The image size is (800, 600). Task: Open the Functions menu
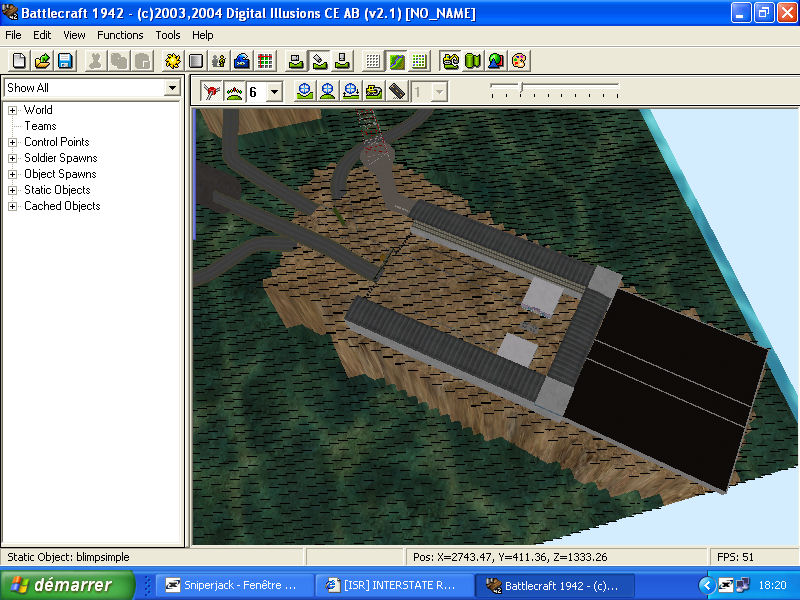pos(120,35)
